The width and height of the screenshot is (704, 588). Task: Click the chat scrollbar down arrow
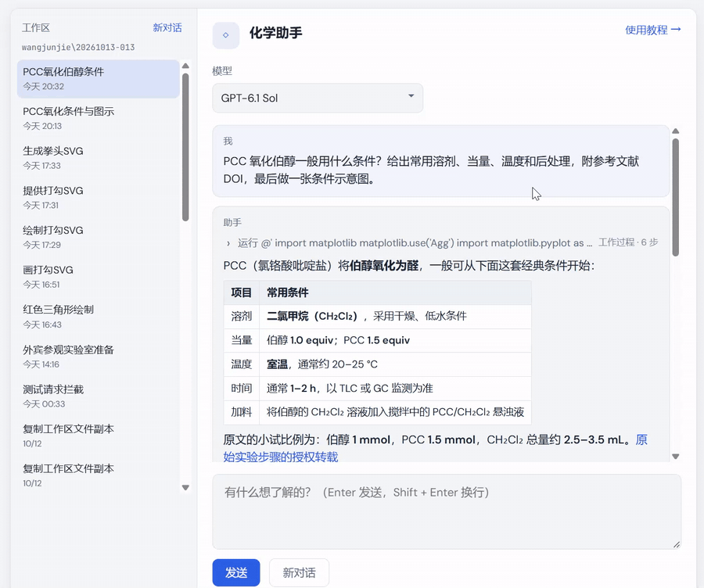[675, 457]
